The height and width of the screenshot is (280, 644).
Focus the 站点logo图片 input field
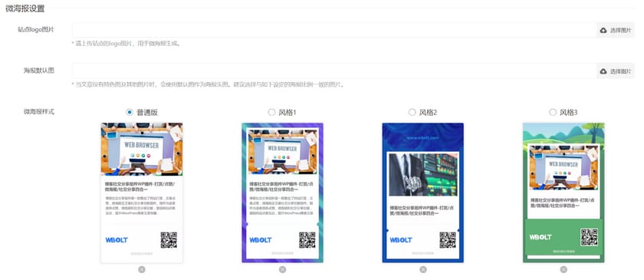click(334, 30)
